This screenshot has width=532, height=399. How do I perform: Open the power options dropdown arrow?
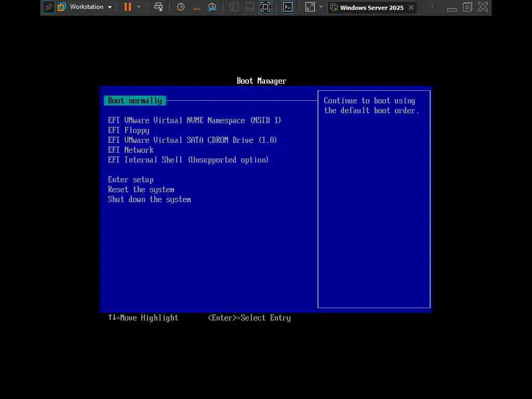coord(139,7)
